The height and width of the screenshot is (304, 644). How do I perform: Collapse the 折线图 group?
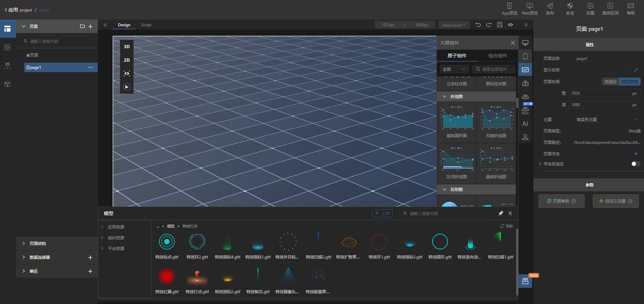(444, 96)
